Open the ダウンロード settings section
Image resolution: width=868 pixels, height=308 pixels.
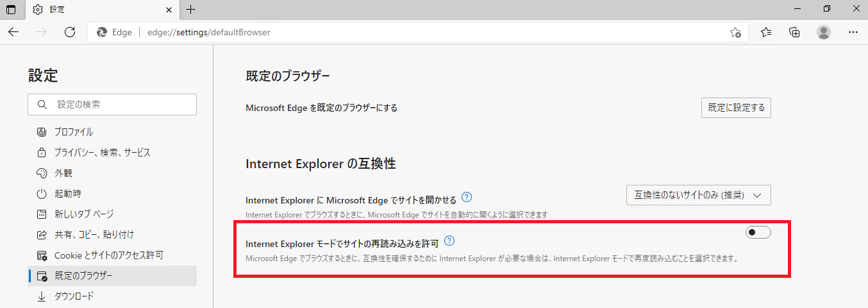point(74,296)
